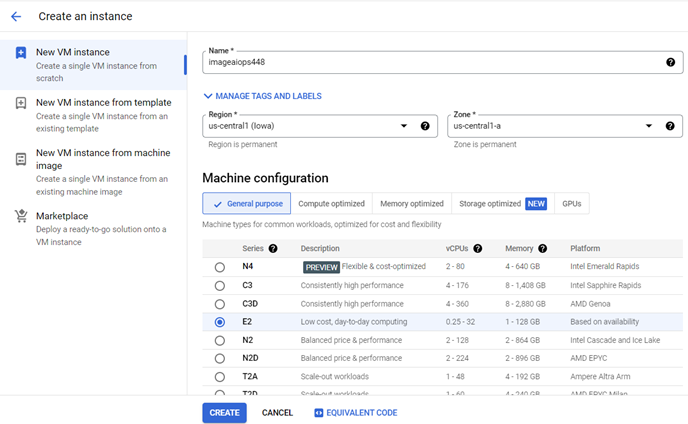
Task: Select the N4 series radio button
Action: pyautogui.click(x=220, y=267)
